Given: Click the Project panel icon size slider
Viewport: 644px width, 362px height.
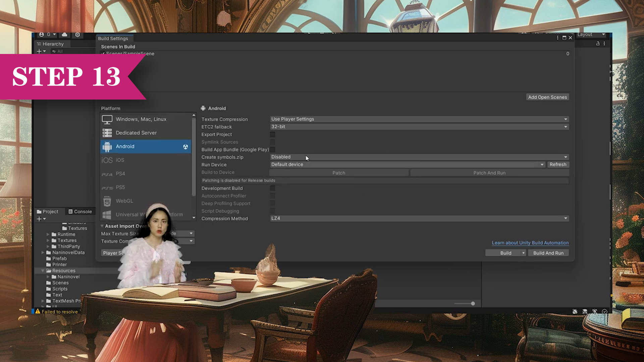Looking at the screenshot, I should tap(472, 303).
